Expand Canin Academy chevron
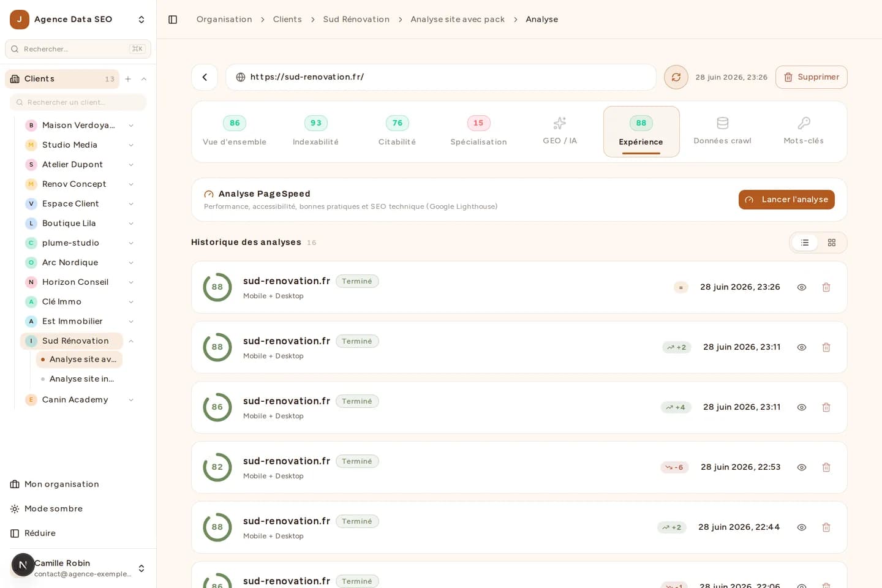 click(131, 400)
